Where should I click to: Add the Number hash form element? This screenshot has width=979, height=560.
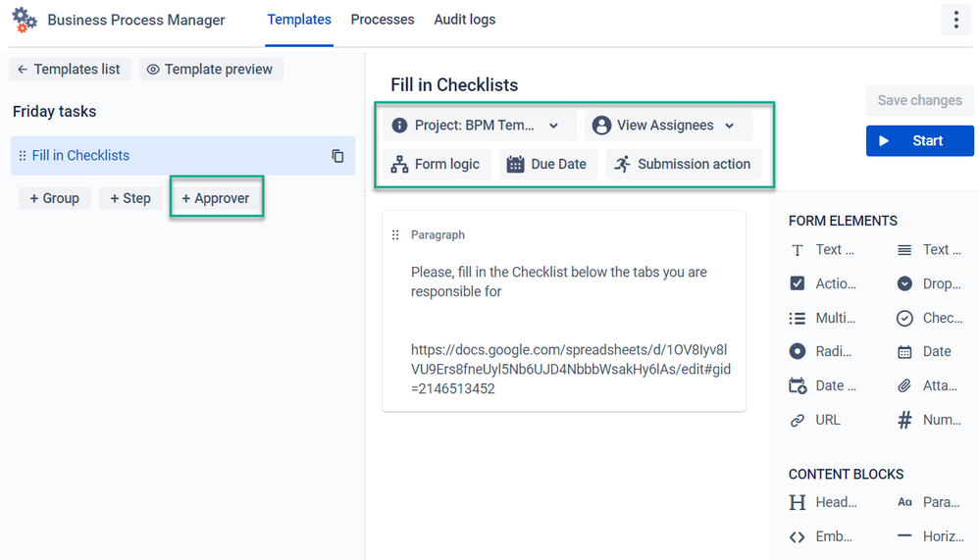(930, 420)
